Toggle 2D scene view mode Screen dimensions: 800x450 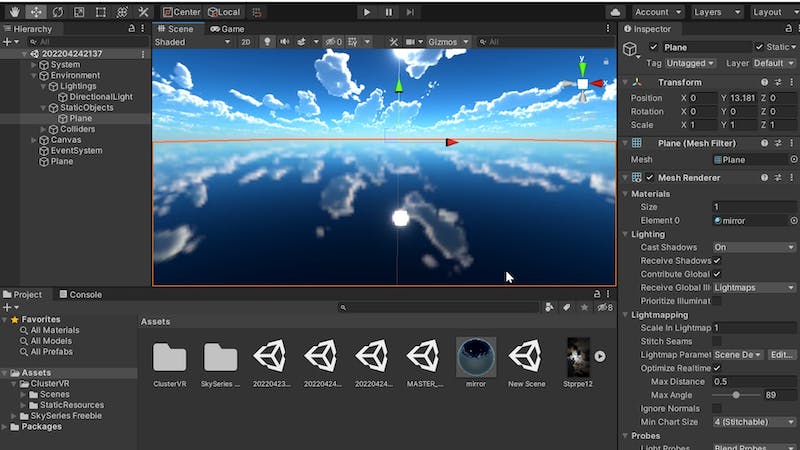click(245, 42)
